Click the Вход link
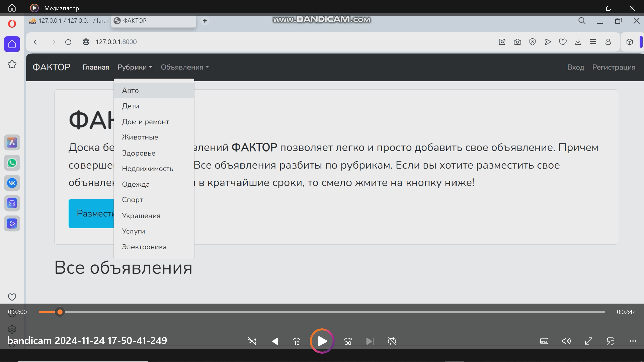This screenshot has height=362, width=644. click(x=576, y=67)
